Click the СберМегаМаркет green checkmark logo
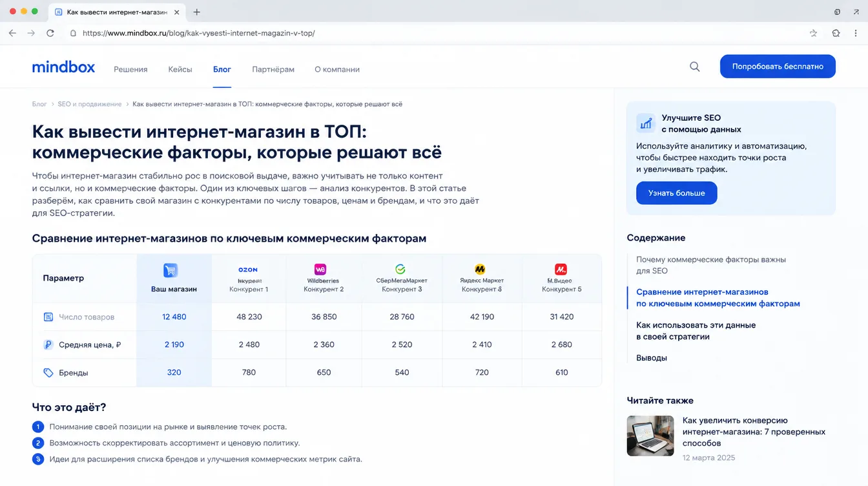The width and height of the screenshot is (868, 486). click(400, 269)
